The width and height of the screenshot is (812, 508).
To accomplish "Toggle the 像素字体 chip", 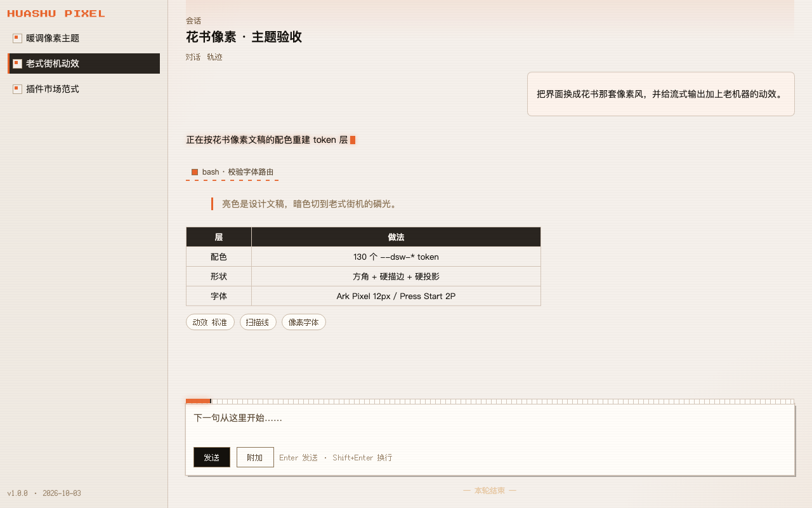I will pos(303,322).
